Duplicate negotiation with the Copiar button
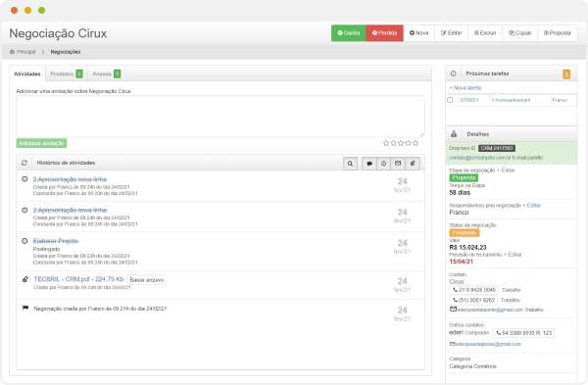Viewport: 588px width, 385px height. [x=519, y=33]
